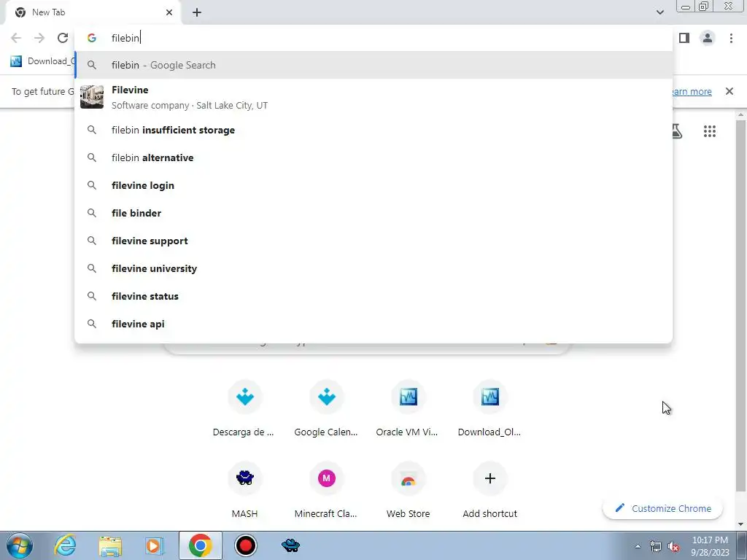Open Windows Explorer from the taskbar
The height and width of the screenshot is (560, 747).
[110, 545]
